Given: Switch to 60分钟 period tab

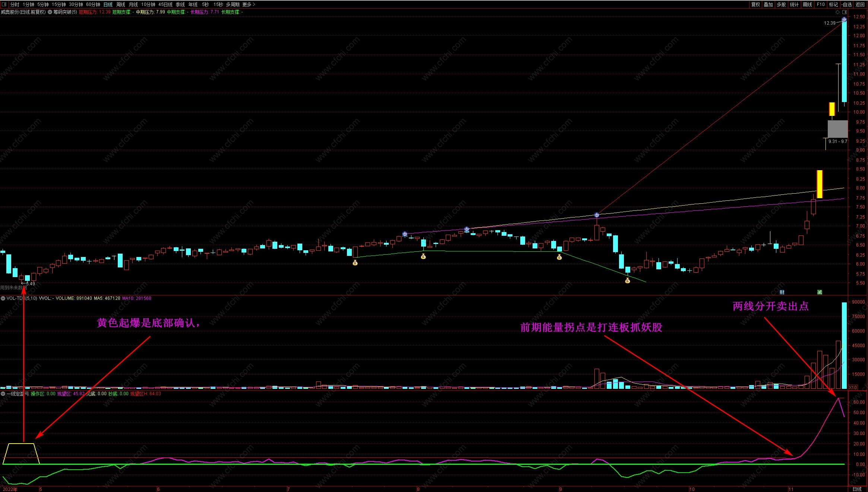Looking at the screenshot, I should (93, 4).
